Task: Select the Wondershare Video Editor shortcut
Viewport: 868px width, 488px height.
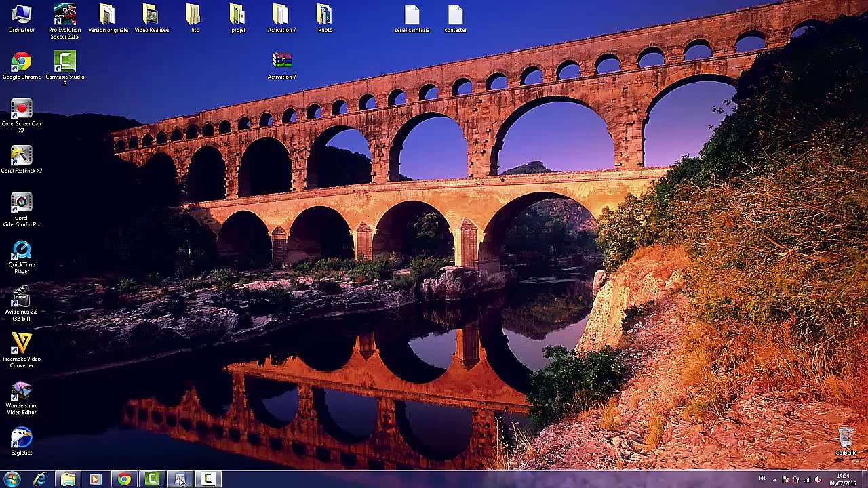Action: pos(21,398)
